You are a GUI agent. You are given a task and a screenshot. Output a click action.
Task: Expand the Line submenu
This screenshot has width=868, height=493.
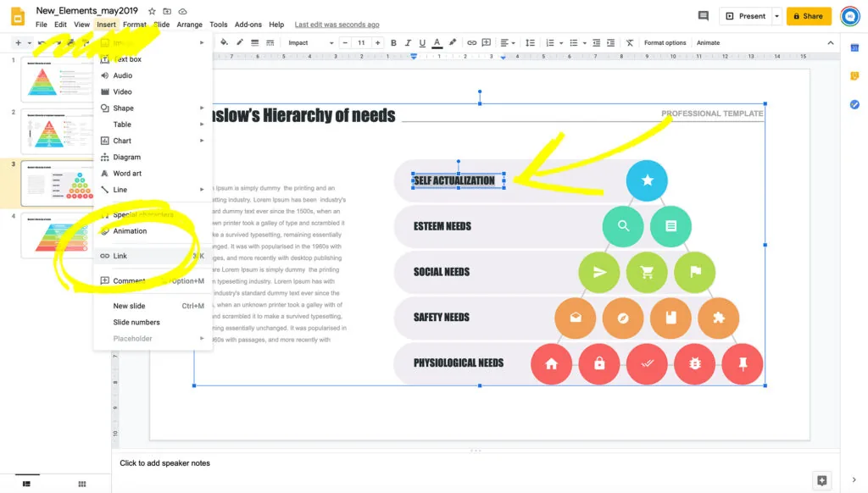click(202, 189)
